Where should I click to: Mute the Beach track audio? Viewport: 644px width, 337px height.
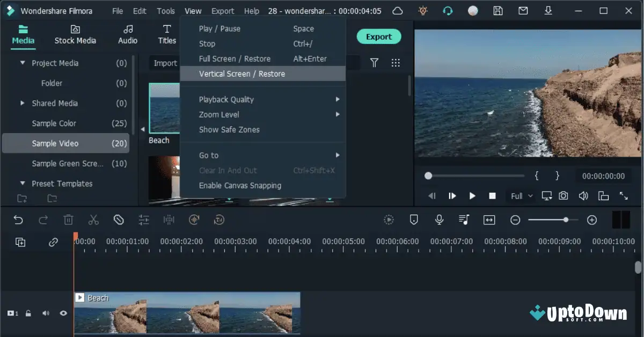46,313
